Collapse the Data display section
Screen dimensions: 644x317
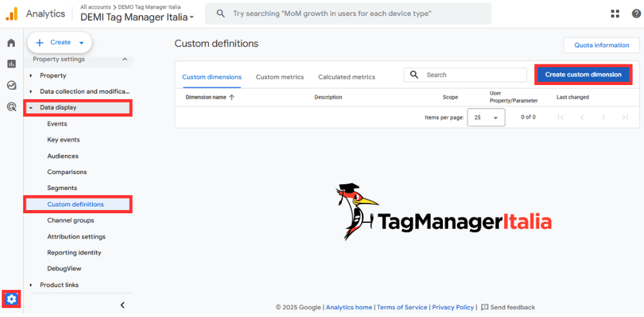pyautogui.click(x=31, y=108)
